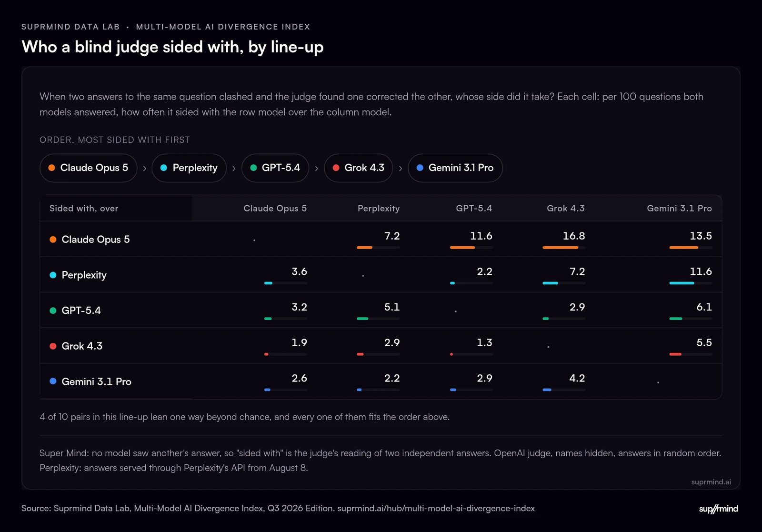This screenshot has width=762, height=532.
Task: Click the blue dot beside the Gemini 3.1 Pro row
Action: click(x=53, y=381)
